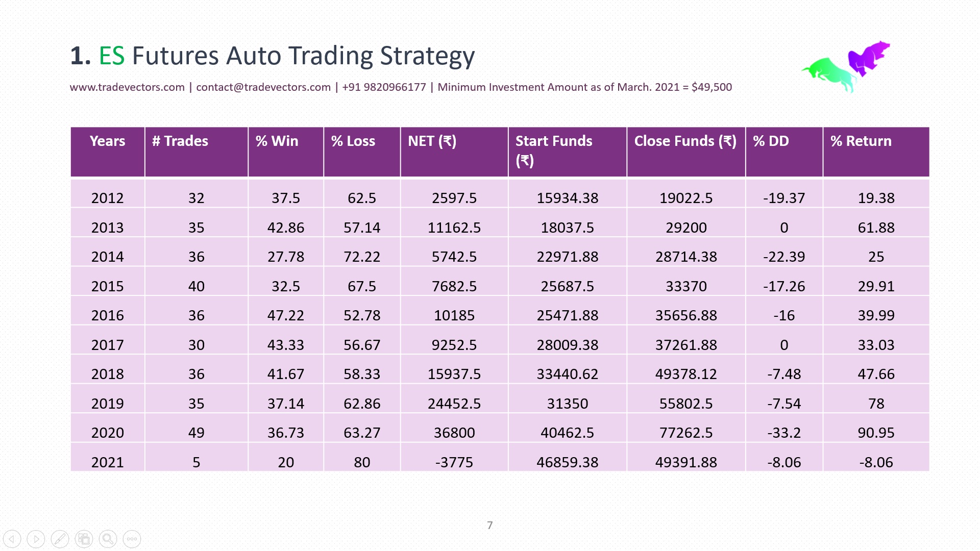Open the www.tradevectors.com link
The height and width of the screenshot is (551, 980).
coord(127,87)
